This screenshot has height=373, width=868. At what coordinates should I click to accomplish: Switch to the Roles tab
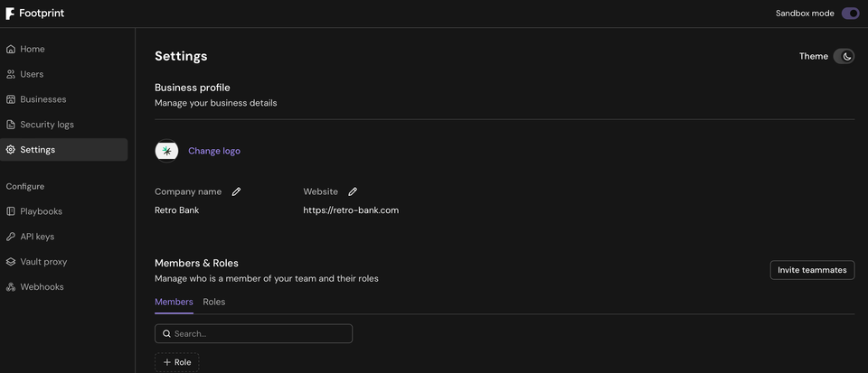pos(214,302)
